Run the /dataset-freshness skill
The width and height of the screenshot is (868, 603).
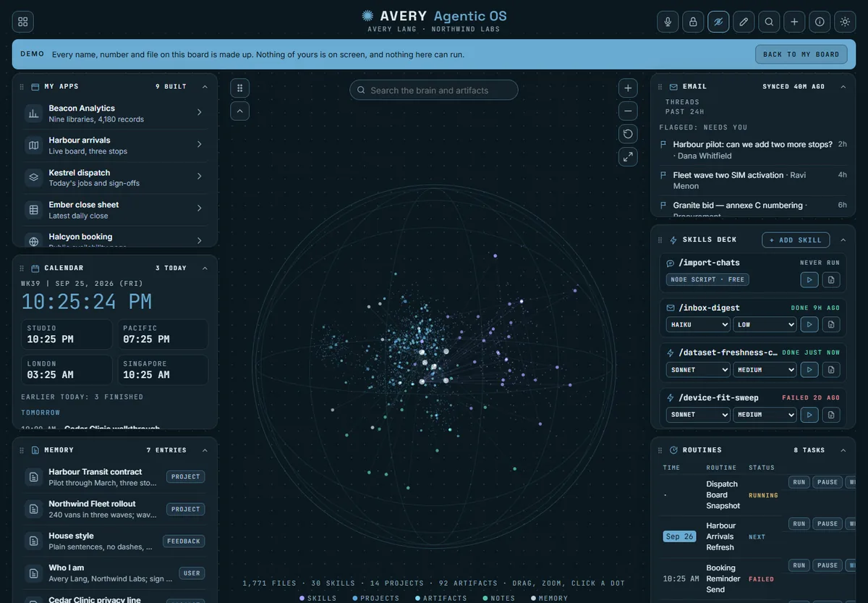(809, 369)
